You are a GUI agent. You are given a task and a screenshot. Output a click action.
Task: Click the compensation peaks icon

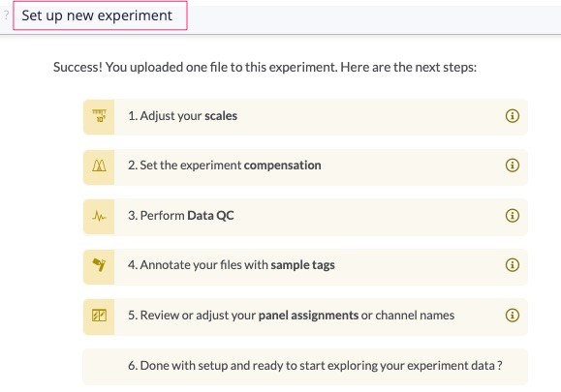click(99, 166)
